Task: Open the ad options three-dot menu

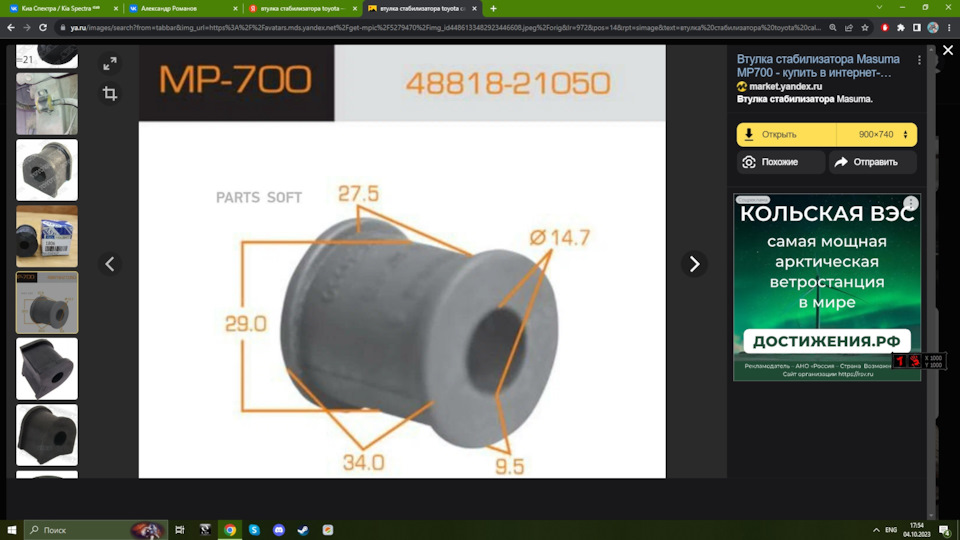Action: (910, 203)
